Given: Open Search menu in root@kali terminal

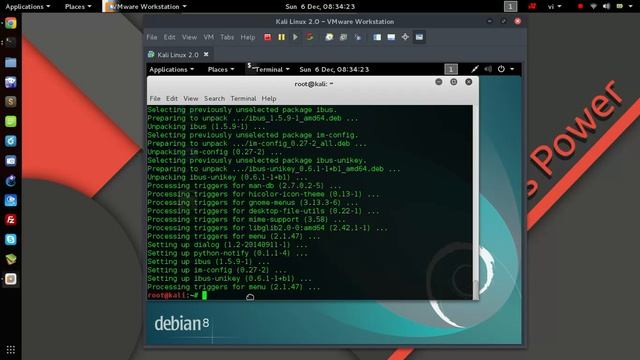Looking at the screenshot, I should point(214,98).
